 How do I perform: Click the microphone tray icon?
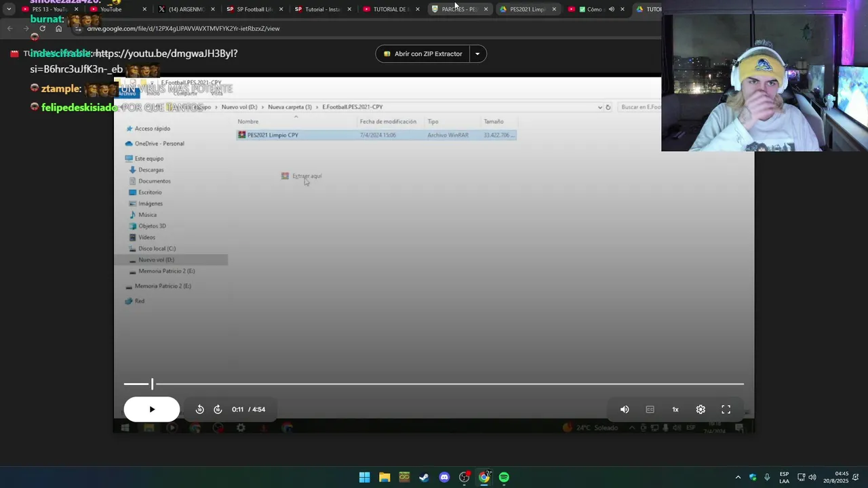[x=767, y=477]
